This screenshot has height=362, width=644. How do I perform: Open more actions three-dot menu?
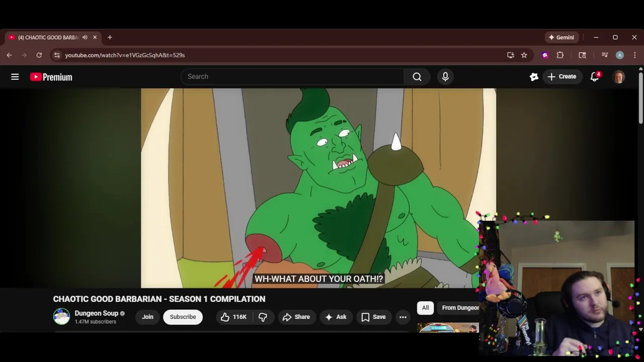coord(403,317)
